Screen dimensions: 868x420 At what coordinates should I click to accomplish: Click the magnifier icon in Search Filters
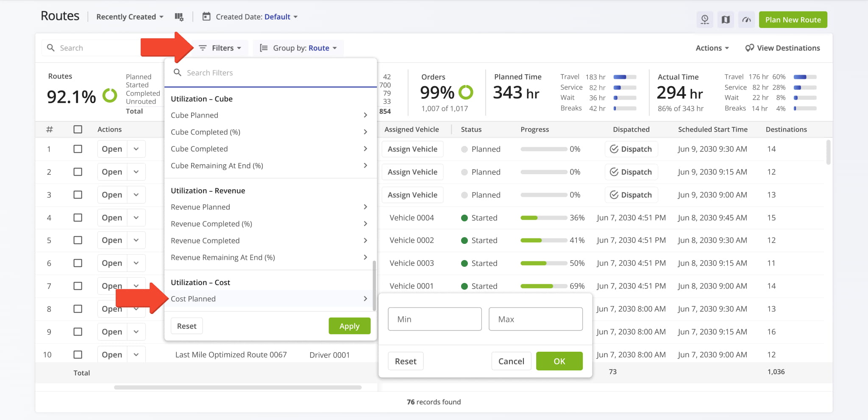click(x=178, y=73)
